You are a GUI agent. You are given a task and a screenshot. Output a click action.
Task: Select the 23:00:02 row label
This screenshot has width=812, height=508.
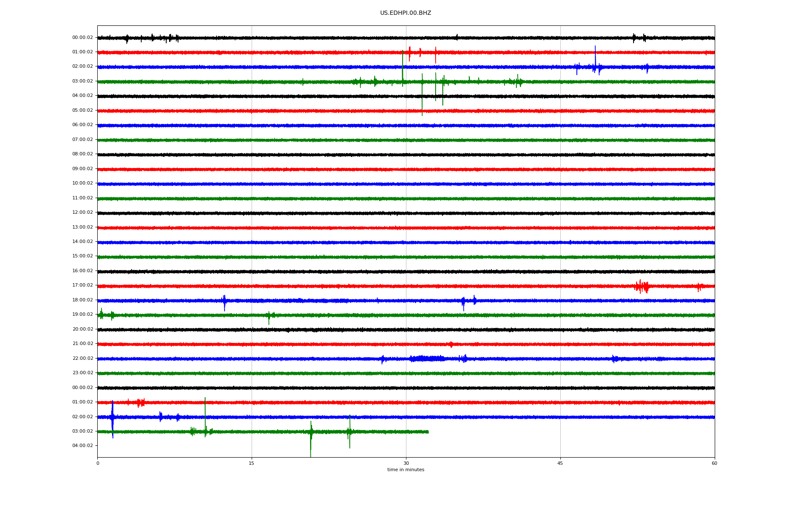[x=82, y=373]
